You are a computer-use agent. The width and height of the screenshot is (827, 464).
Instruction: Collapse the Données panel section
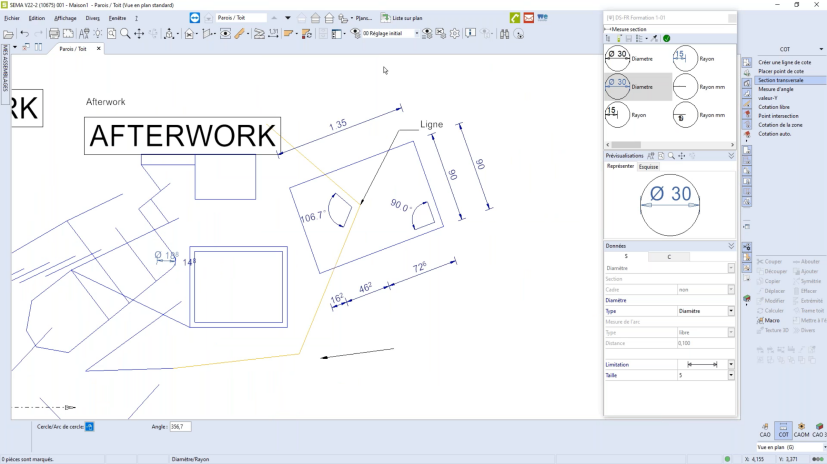point(731,246)
